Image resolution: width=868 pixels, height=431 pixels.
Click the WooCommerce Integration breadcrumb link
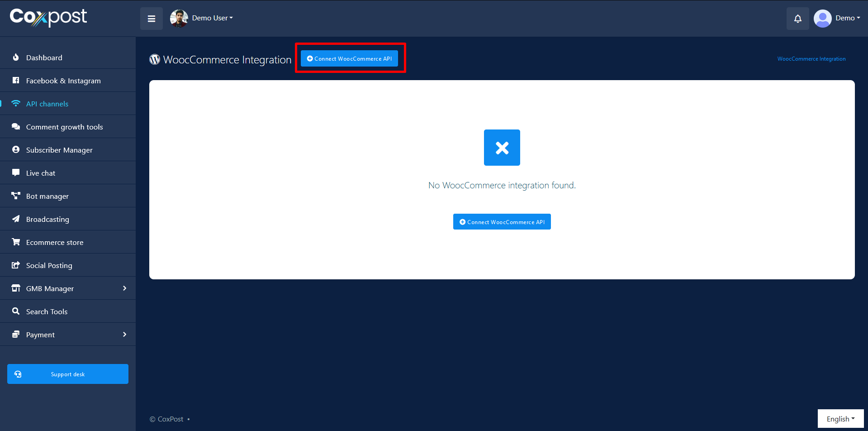point(811,59)
